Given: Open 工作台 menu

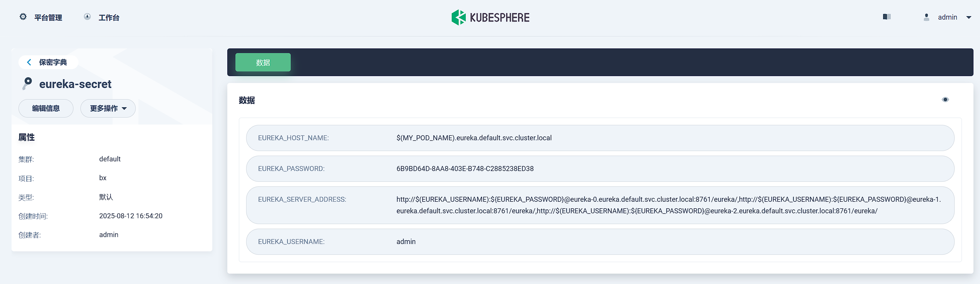Looking at the screenshot, I should pos(109,18).
